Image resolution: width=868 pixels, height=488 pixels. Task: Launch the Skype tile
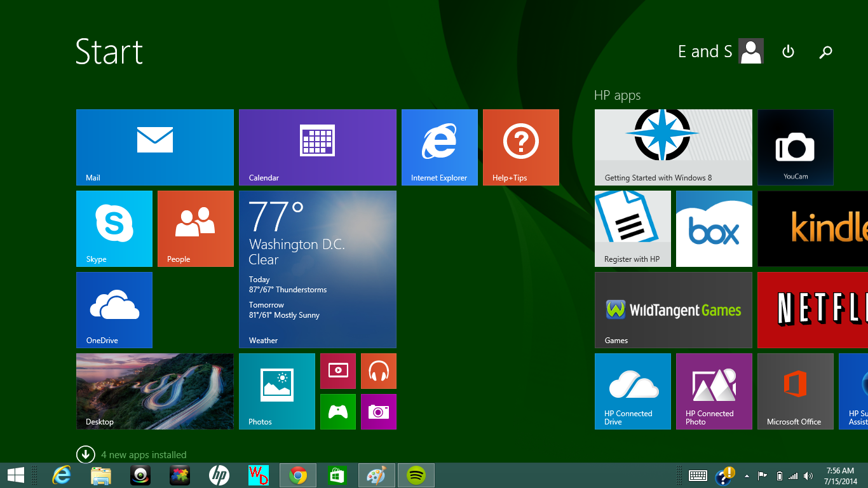point(114,229)
